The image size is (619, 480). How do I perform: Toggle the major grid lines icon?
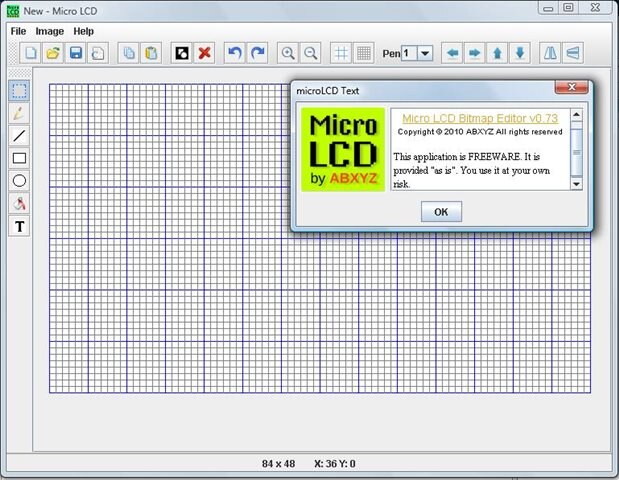point(341,53)
